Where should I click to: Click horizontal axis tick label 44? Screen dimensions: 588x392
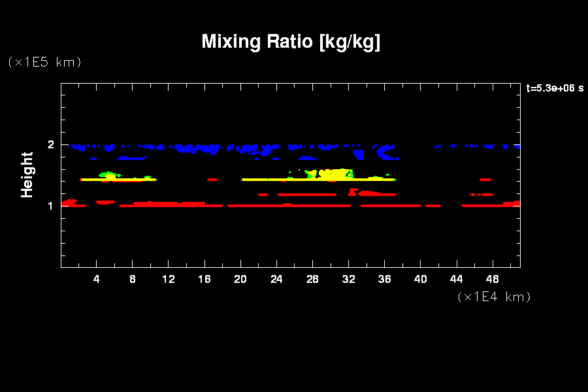click(456, 279)
